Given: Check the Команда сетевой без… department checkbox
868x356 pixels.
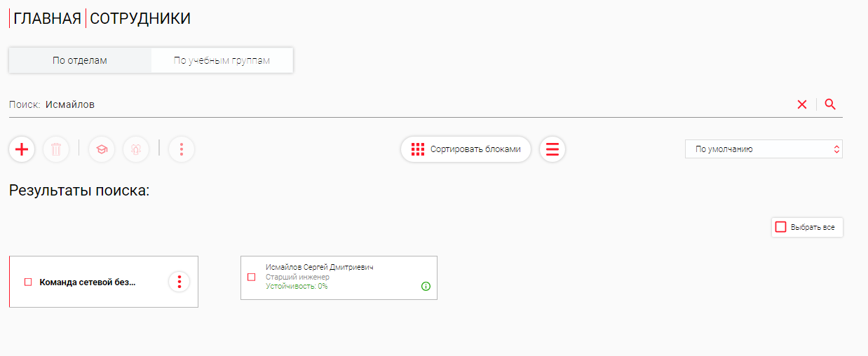Looking at the screenshot, I should click(29, 282).
